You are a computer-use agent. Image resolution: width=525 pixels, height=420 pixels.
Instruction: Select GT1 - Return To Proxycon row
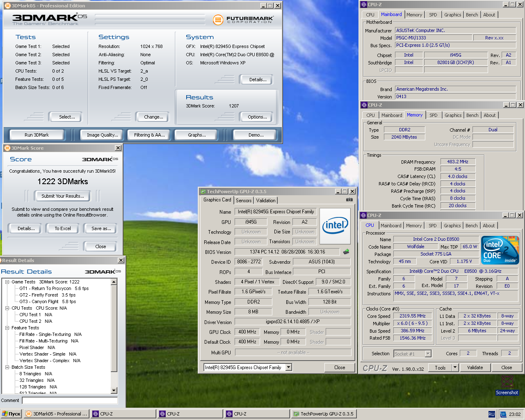[54, 288]
